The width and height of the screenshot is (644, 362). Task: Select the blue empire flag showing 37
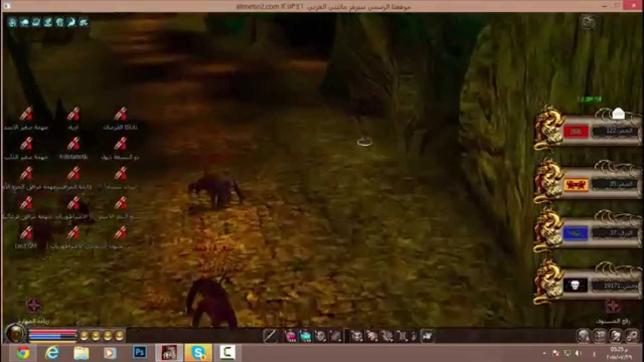(x=576, y=234)
